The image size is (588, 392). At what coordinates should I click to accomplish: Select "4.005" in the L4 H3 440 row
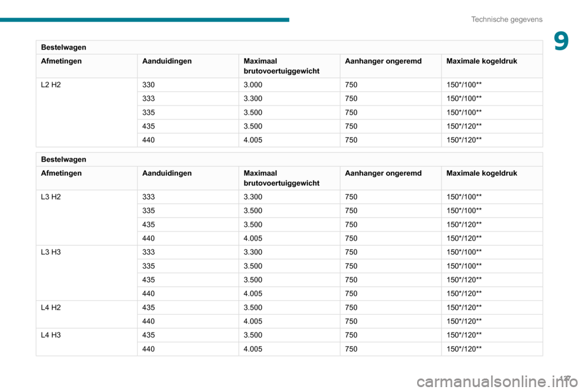click(x=253, y=349)
